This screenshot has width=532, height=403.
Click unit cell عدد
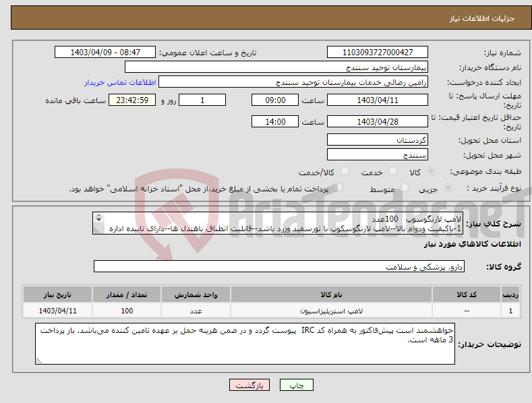pyautogui.click(x=196, y=311)
